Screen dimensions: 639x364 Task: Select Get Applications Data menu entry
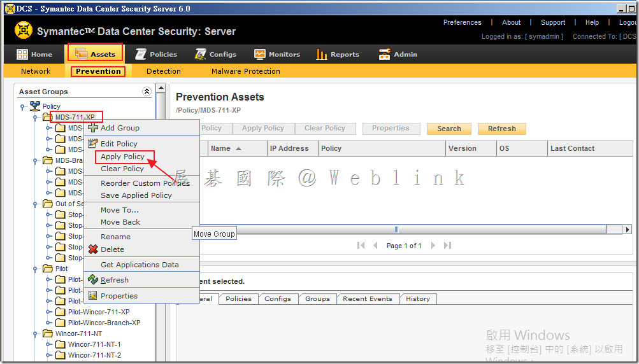click(x=141, y=265)
